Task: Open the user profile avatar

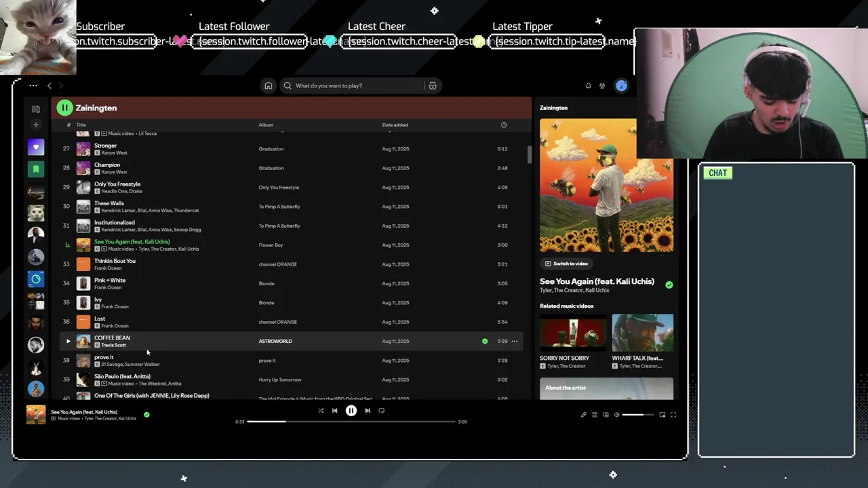Action: point(621,85)
